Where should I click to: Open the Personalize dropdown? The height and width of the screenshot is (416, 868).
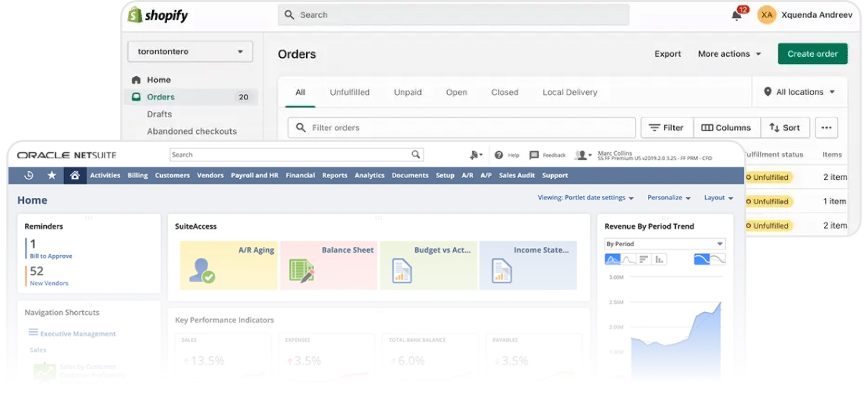point(669,197)
